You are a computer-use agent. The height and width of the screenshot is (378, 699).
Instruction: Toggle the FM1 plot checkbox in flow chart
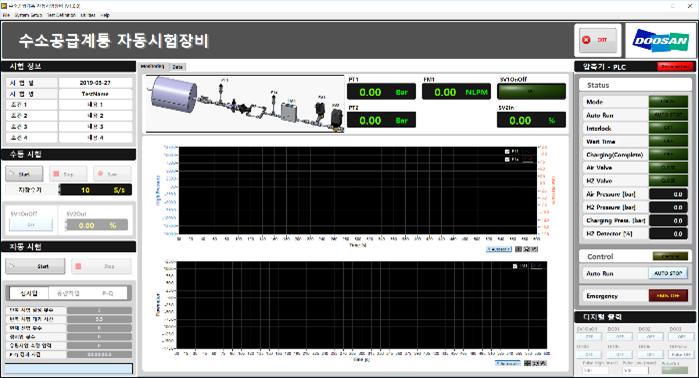pos(515,266)
